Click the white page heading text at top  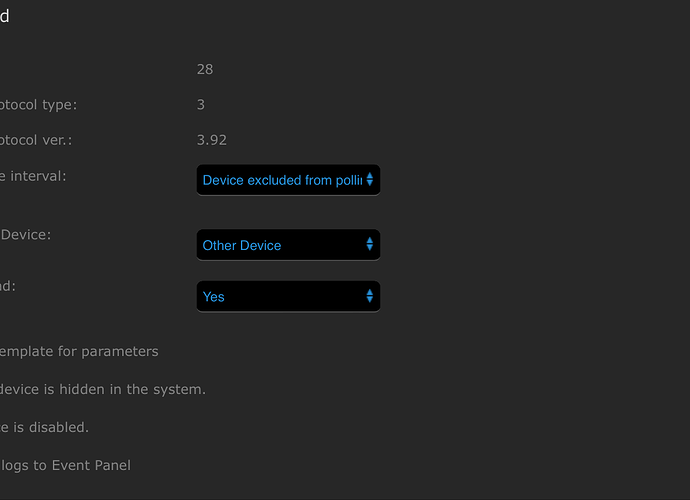point(5,16)
